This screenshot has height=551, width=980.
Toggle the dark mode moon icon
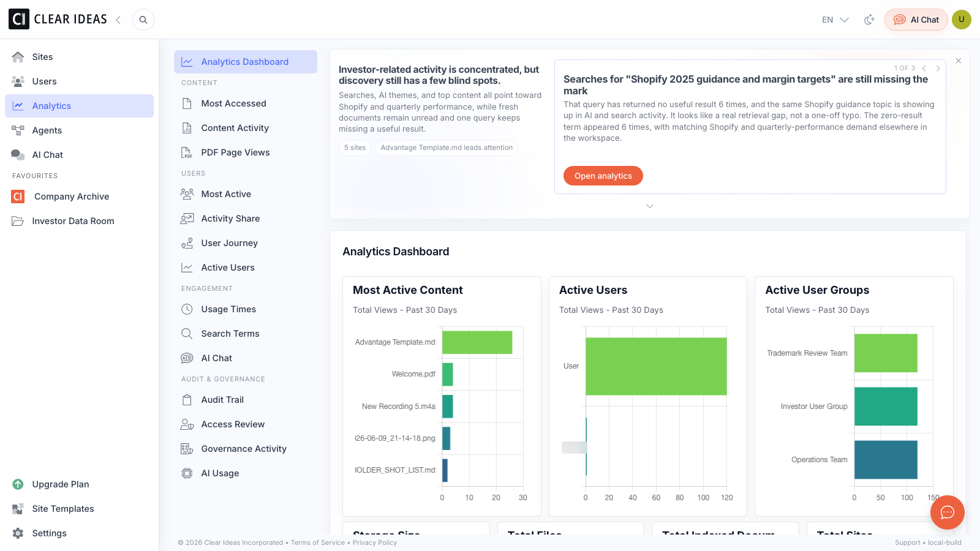tap(869, 20)
